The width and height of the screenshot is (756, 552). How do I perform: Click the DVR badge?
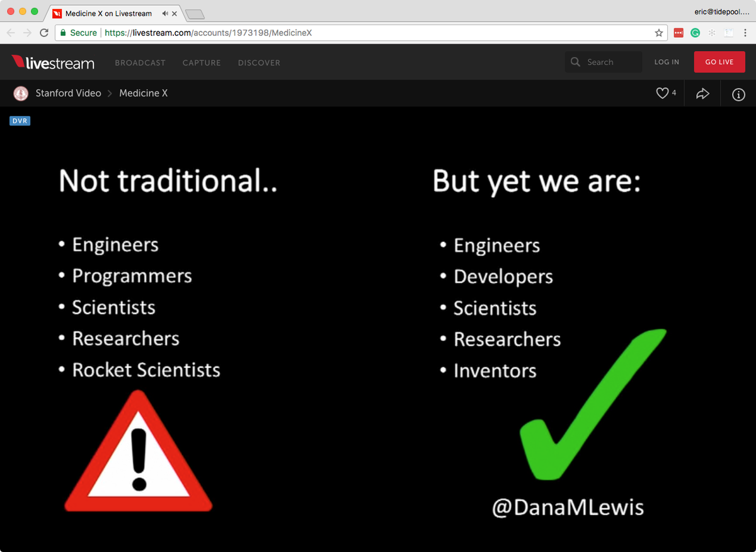pyautogui.click(x=20, y=120)
